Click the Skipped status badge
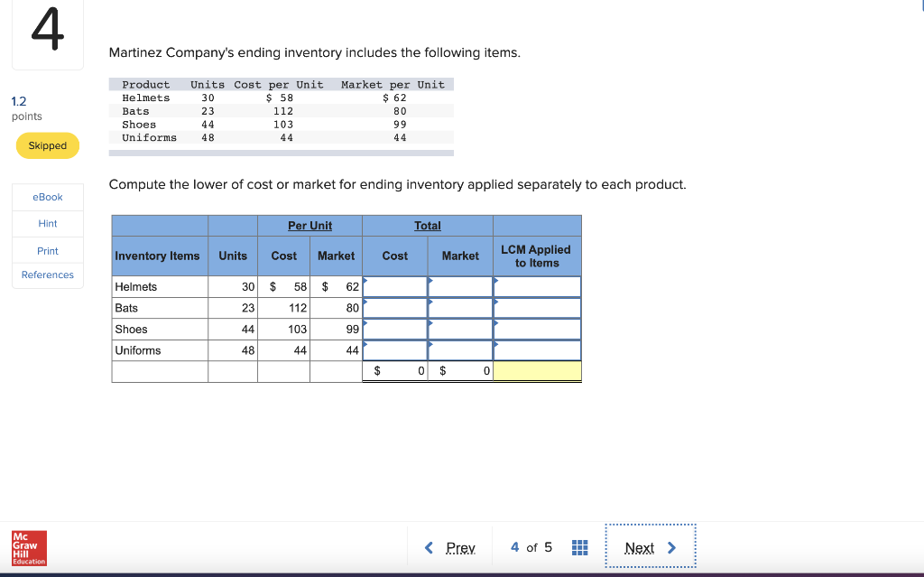This screenshot has width=924, height=577. [x=48, y=145]
